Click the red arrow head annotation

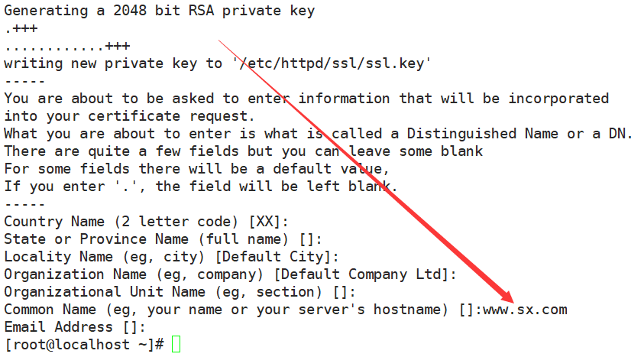[504, 294]
